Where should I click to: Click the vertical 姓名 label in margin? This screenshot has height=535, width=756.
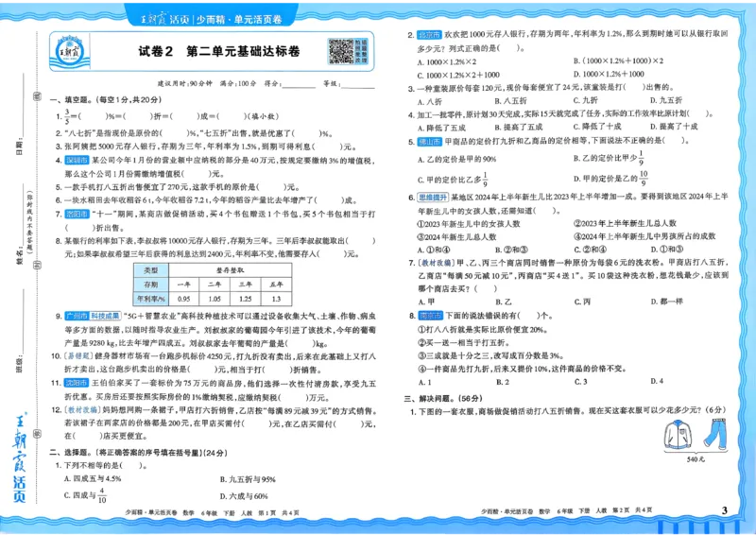20,254
